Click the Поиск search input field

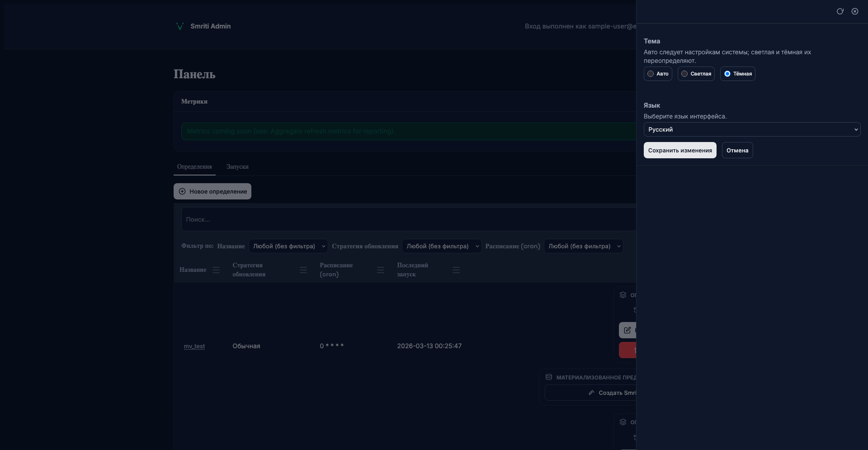pyautogui.click(x=407, y=219)
